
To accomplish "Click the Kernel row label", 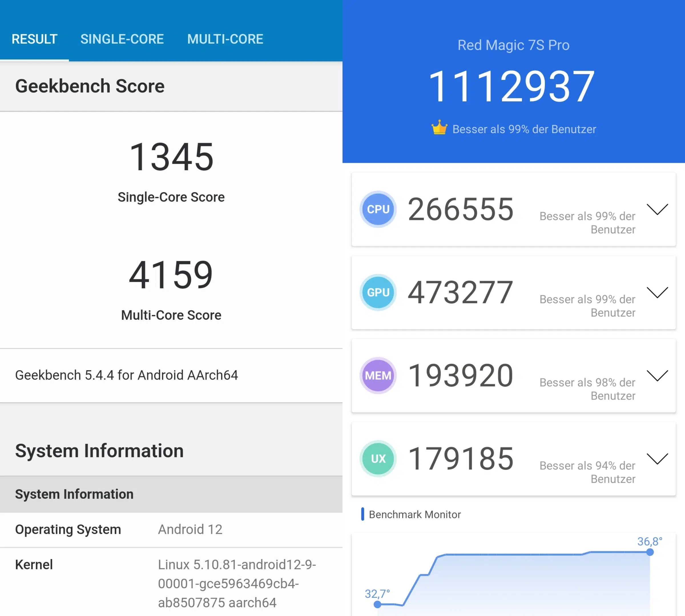I will click(34, 565).
